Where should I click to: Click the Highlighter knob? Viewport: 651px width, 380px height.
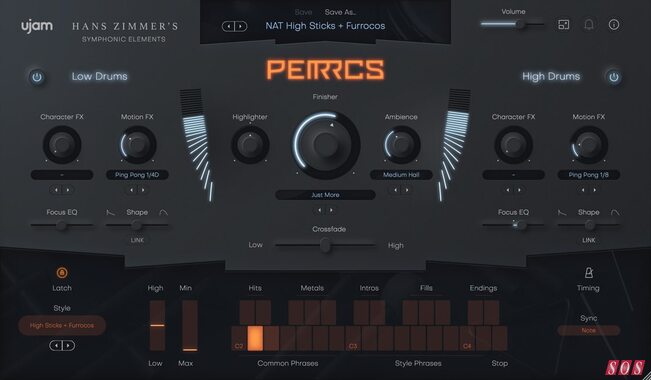point(250,145)
